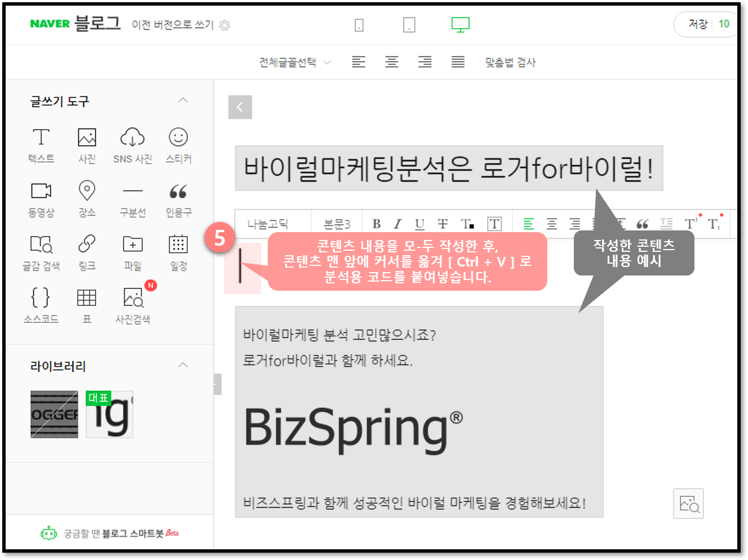
Task: Collapse sidebar with handle at panel edge
Action: (217, 384)
